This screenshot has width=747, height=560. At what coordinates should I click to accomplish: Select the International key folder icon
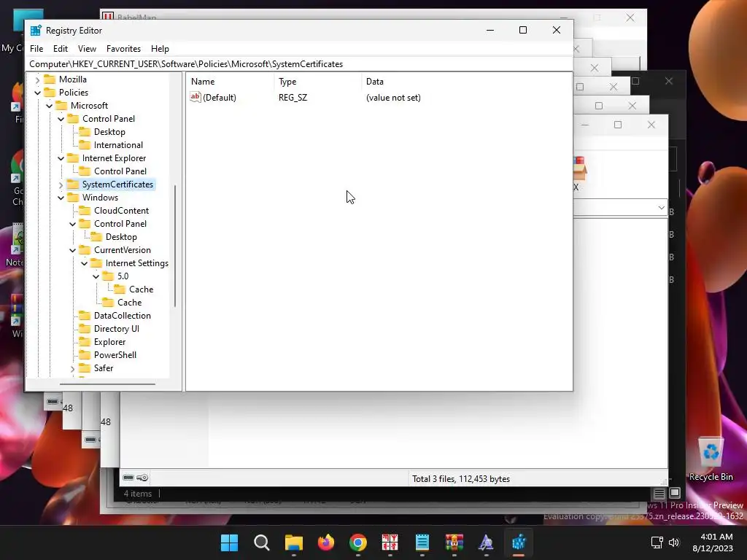85,145
